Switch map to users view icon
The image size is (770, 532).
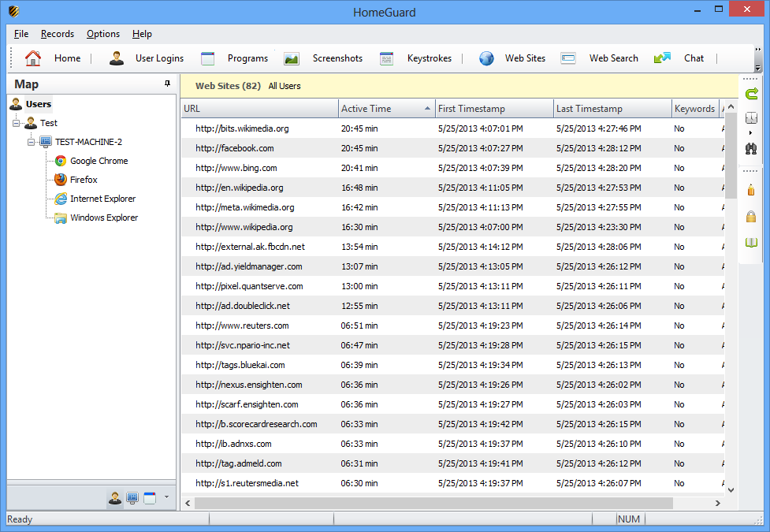coord(115,498)
